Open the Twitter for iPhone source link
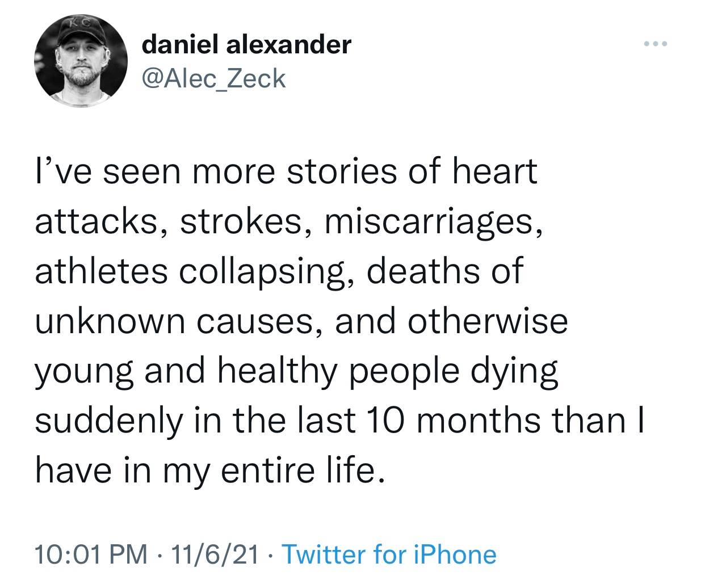The height and width of the screenshot is (588, 705). point(389,554)
